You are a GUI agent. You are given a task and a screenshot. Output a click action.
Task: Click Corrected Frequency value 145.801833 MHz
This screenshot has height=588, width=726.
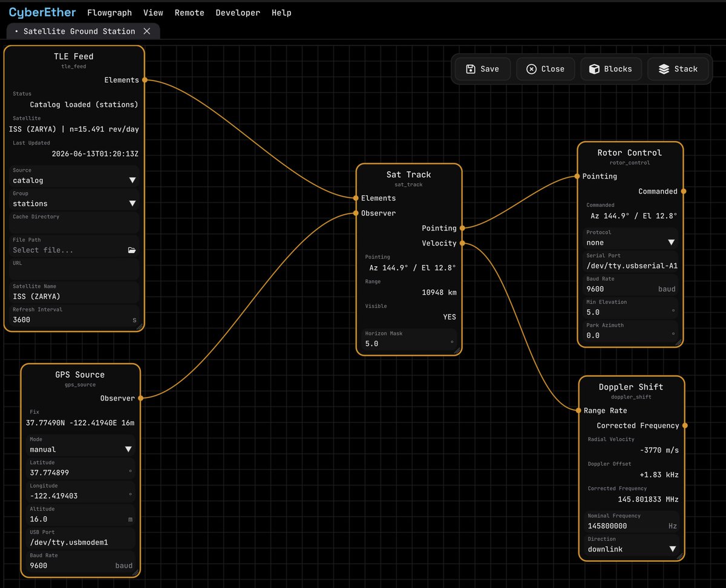click(648, 499)
